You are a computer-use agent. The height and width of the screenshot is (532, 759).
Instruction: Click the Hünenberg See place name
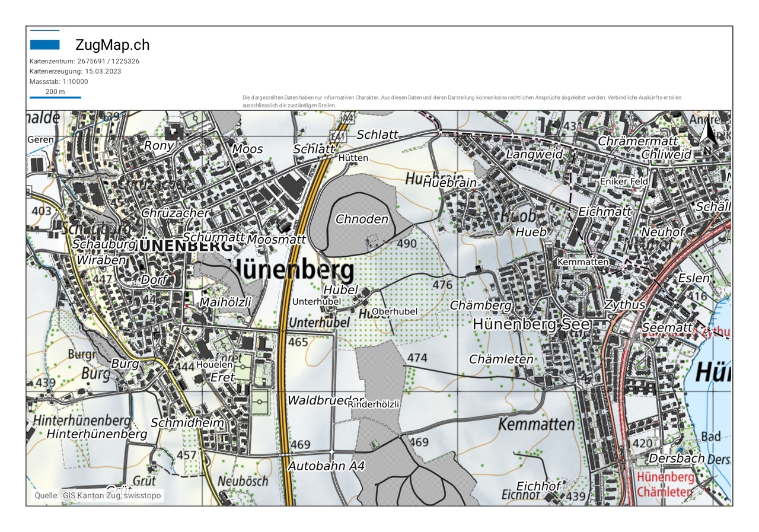click(531, 324)
